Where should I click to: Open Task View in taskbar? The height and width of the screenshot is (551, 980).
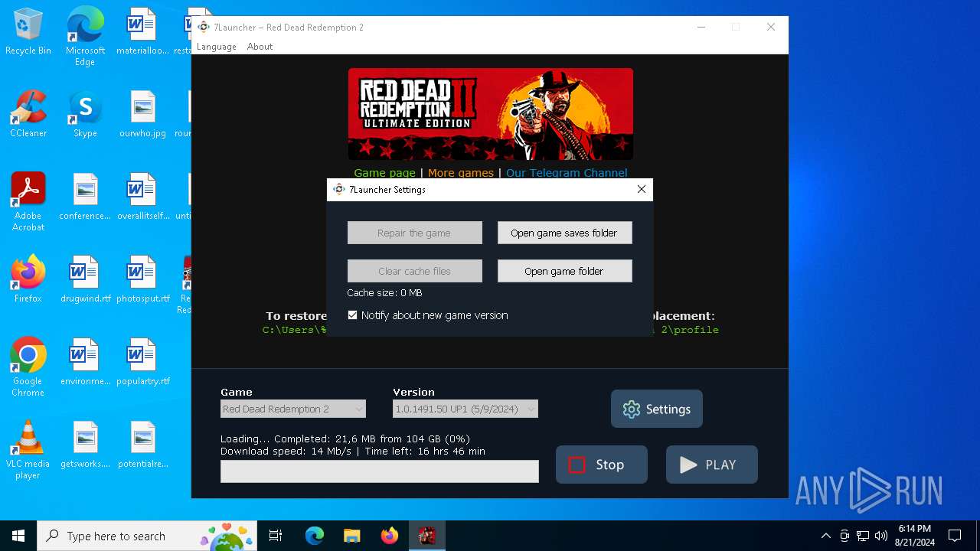(x=276, y=536)
